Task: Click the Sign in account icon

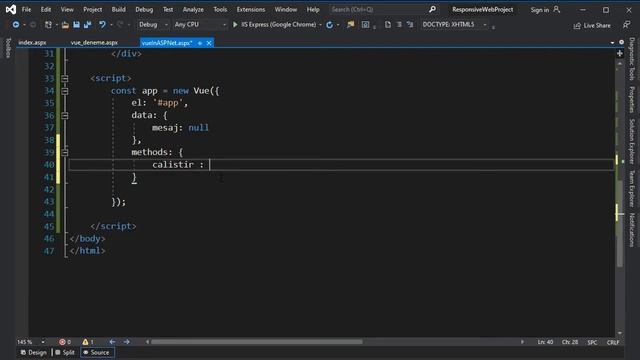Action: coord(557,9)
